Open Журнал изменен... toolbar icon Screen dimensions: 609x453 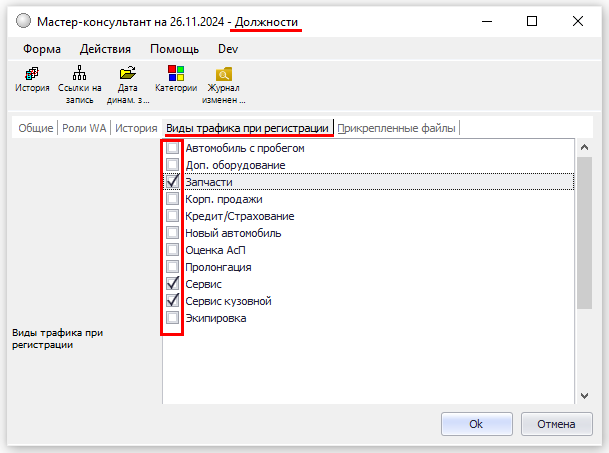[x=225, y=74]
